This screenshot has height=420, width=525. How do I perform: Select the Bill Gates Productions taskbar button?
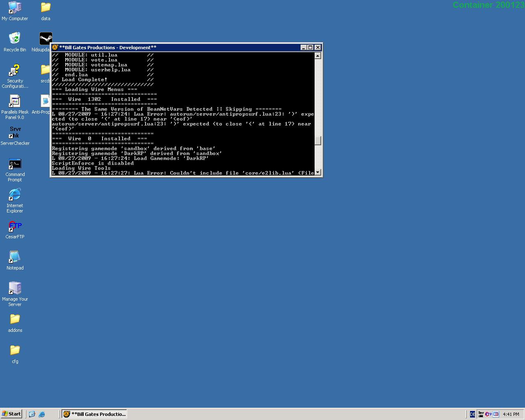pos(94,414)
